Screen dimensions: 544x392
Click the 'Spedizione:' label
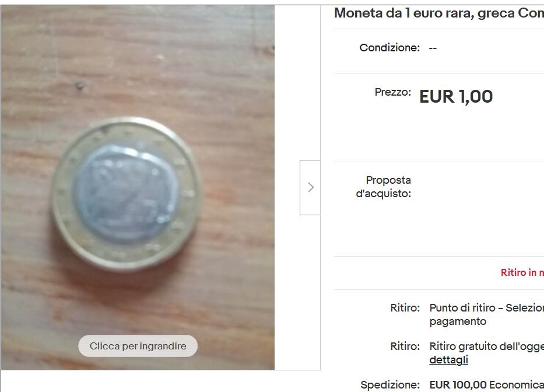390,385
